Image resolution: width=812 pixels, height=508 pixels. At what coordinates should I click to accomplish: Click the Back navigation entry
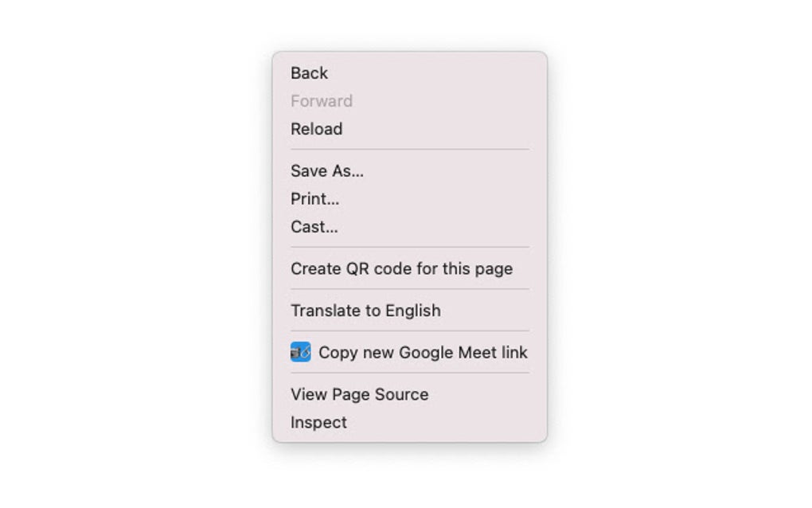309,73
